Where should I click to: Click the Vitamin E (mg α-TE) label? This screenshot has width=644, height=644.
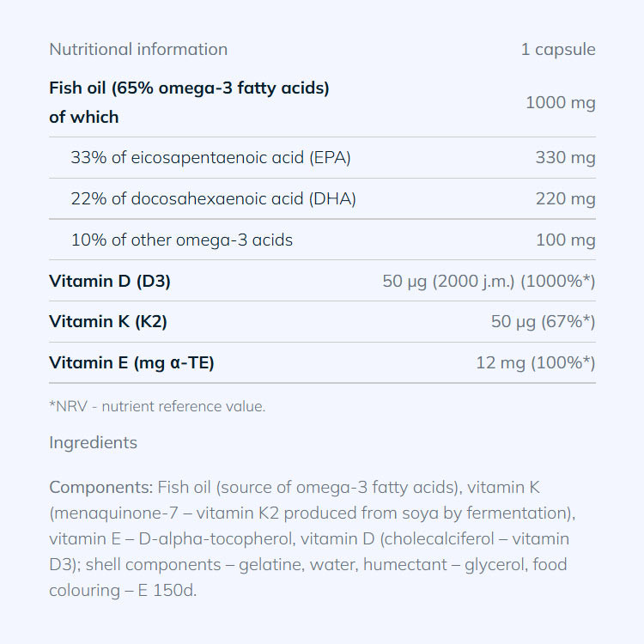131,363
